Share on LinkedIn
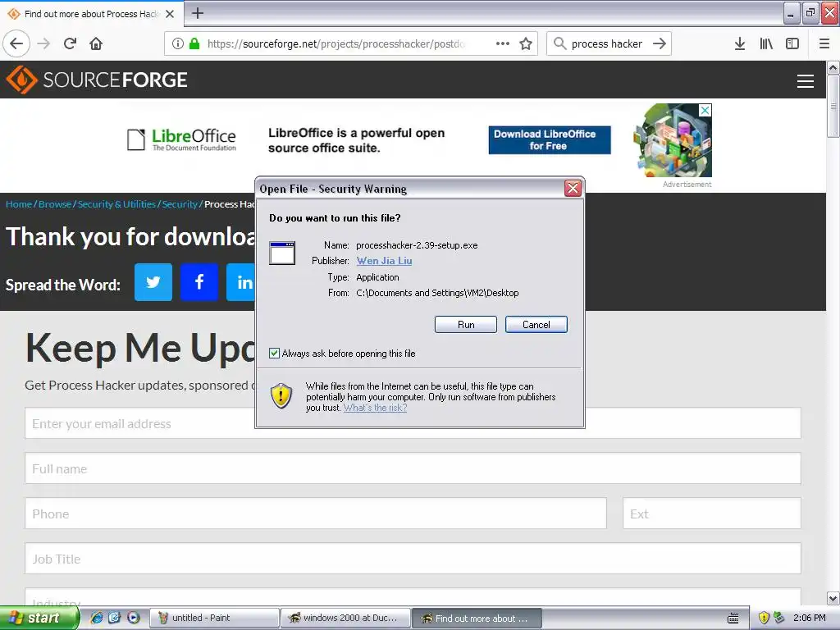The width and height of the screenshot is (840, 630). [241, 282]
